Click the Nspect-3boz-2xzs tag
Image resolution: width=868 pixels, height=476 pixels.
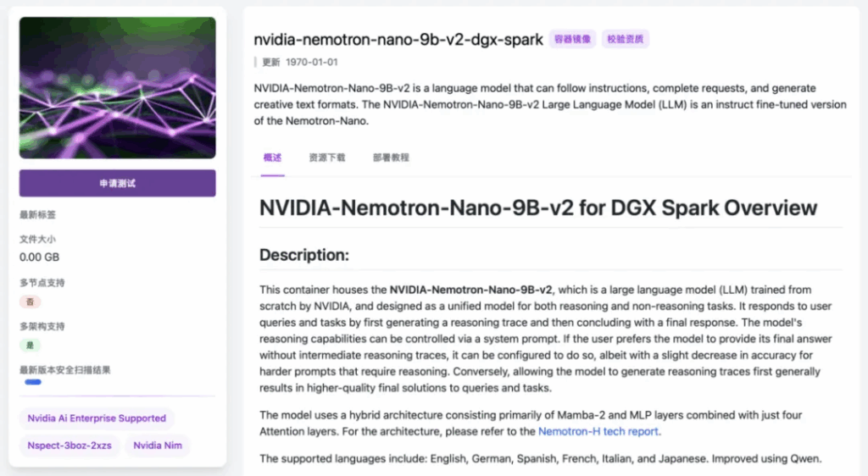[x=70, y=446]
